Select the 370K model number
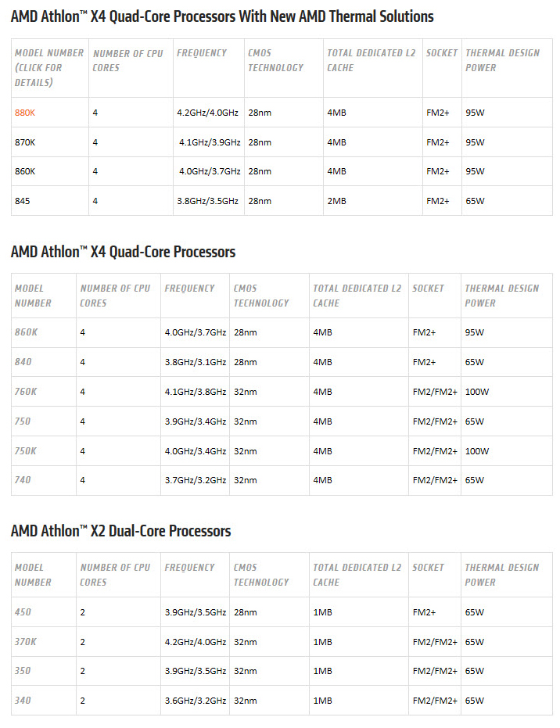 (25, 641)
